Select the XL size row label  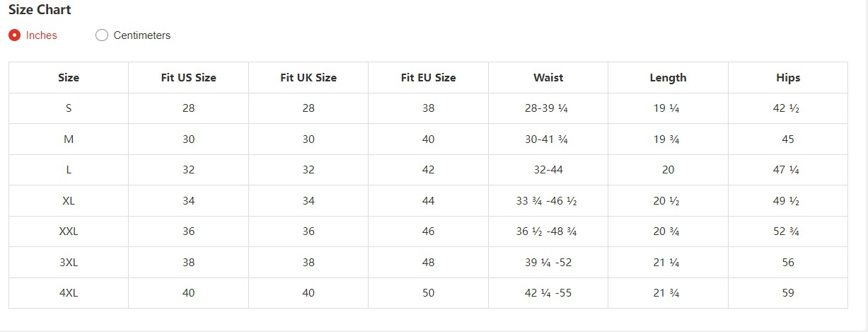[69, 201]
